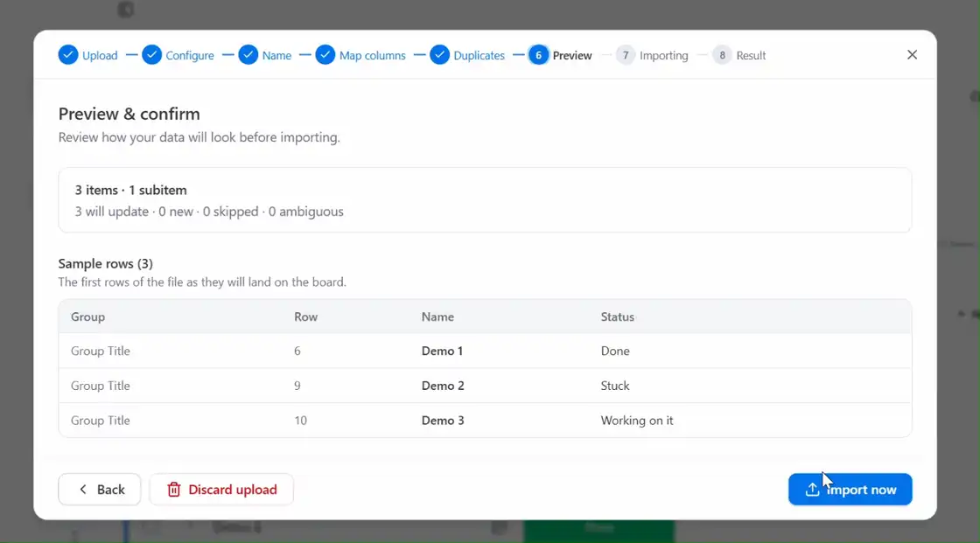
Task: Click the '3 items · 1 subitem' summary
Action: 130,190
